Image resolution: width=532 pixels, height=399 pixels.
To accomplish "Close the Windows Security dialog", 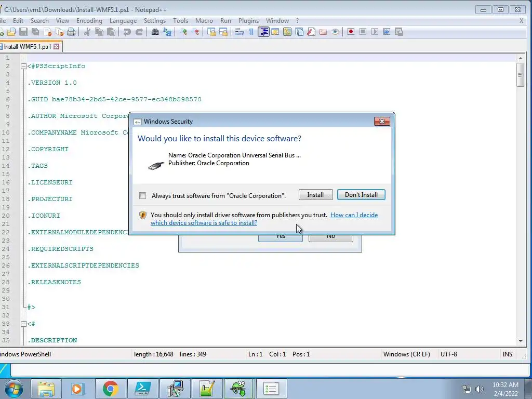I will tap(382, 122).
